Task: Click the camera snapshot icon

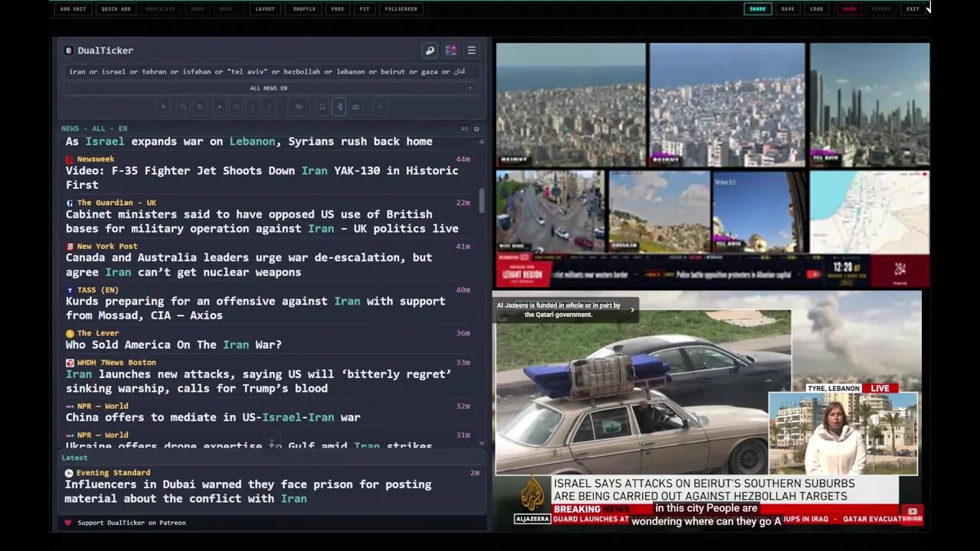Action: [x=355, y=107]
